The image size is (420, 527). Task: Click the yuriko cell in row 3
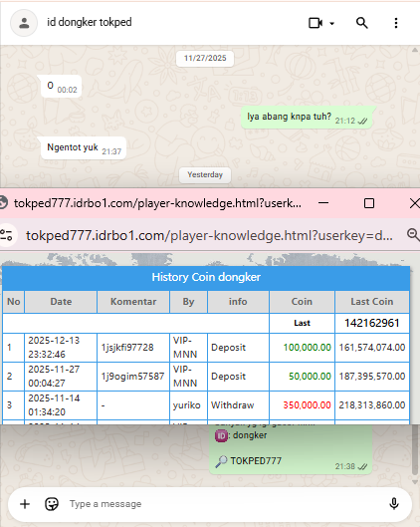click(x=187, y=405)
